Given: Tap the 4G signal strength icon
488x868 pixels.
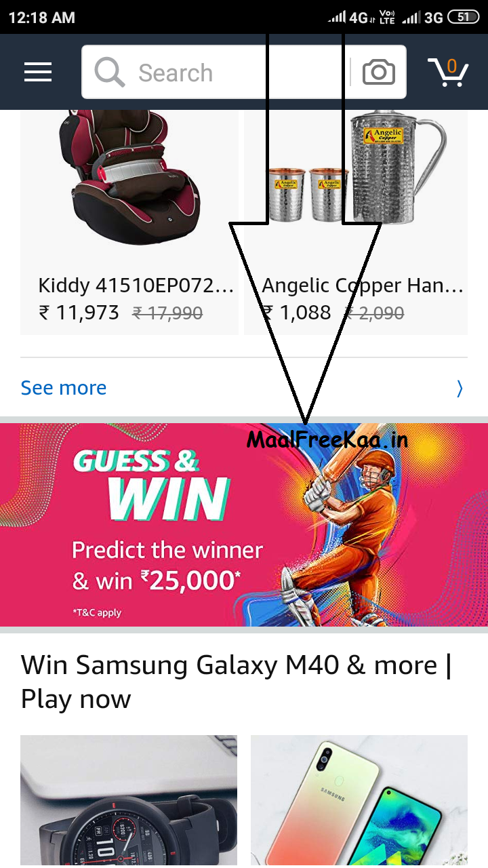Looking at the screenshot, I should pos(351,17).
